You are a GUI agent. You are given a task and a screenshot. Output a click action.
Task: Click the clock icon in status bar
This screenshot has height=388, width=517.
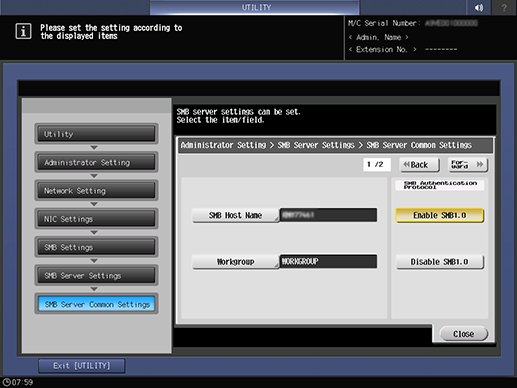point(6,382)
